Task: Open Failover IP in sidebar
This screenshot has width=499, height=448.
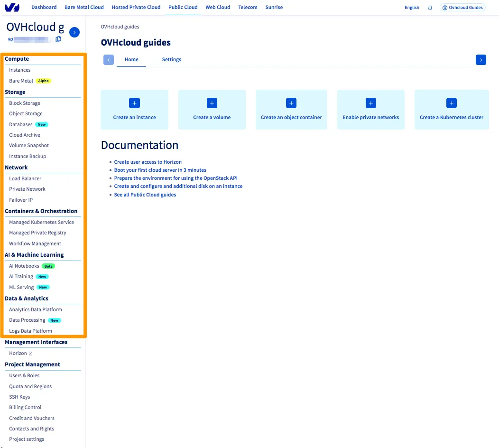Action: point(21,200)
